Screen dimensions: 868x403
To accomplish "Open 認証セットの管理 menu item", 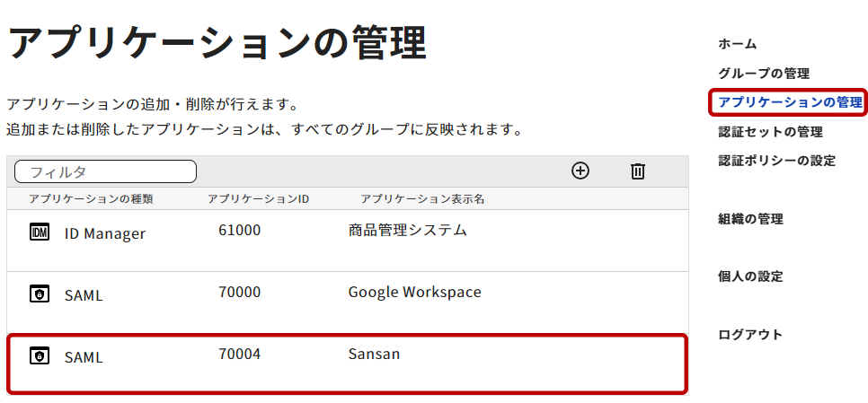I will [770, 132].
